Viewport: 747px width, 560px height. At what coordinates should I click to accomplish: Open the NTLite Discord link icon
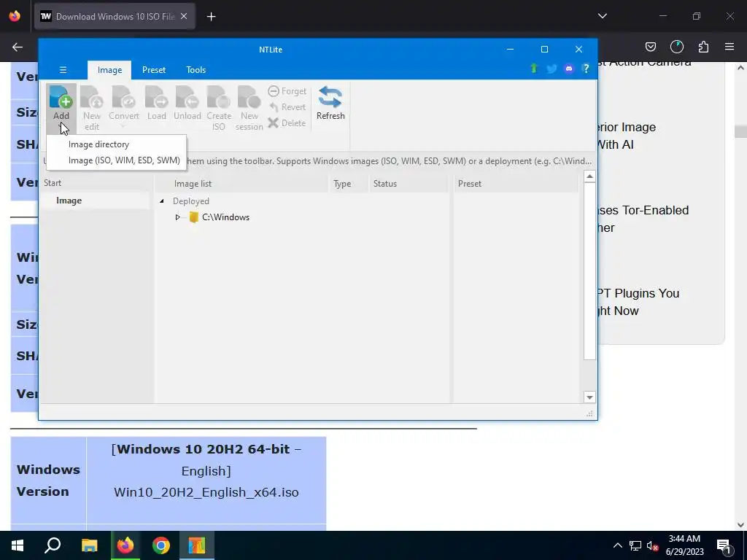569,69
